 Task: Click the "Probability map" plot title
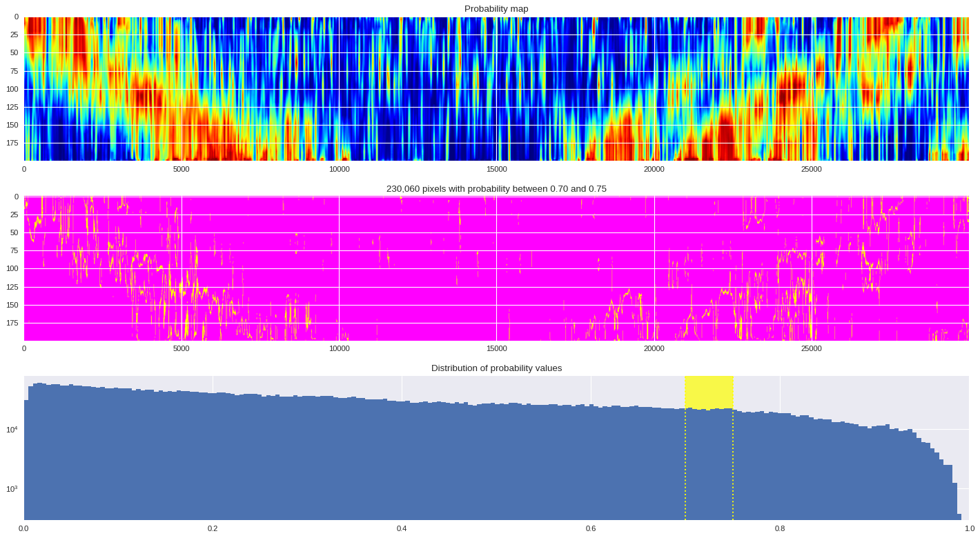click(x=496, y=9)
